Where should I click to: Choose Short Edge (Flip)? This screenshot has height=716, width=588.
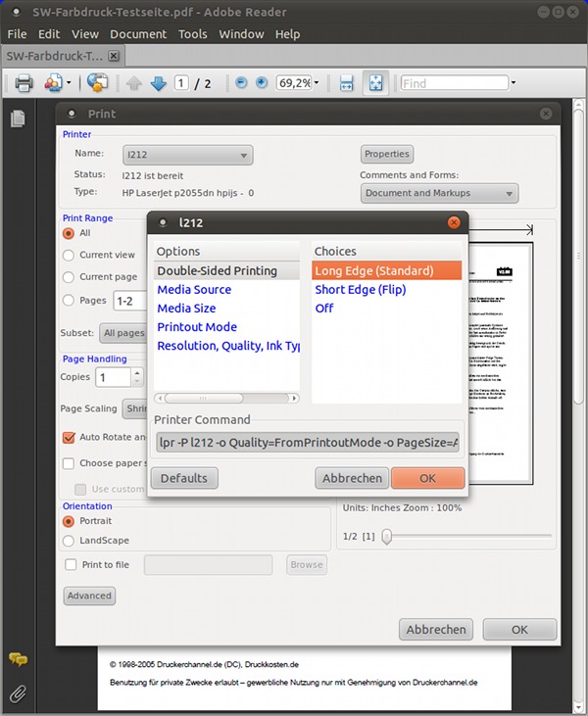[x=386, y=290]
